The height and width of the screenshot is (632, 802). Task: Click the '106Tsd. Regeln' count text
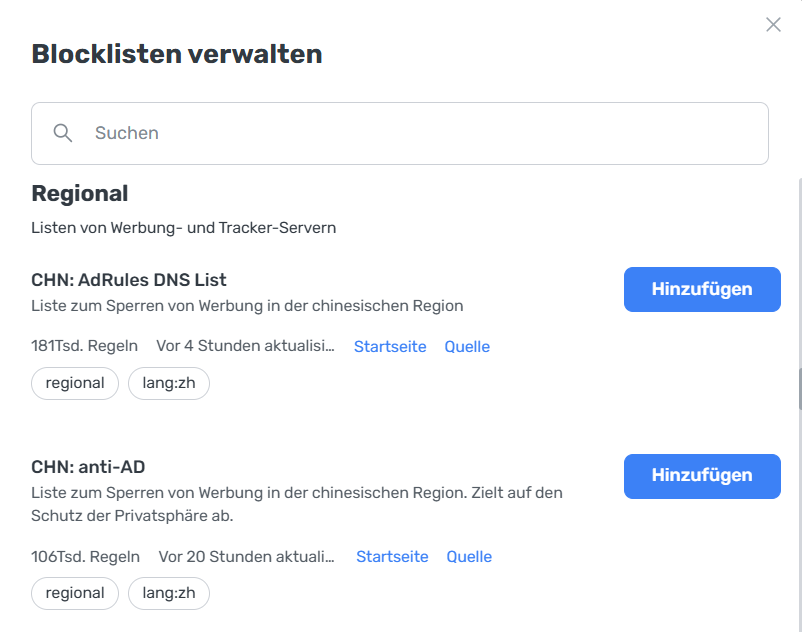85,556
